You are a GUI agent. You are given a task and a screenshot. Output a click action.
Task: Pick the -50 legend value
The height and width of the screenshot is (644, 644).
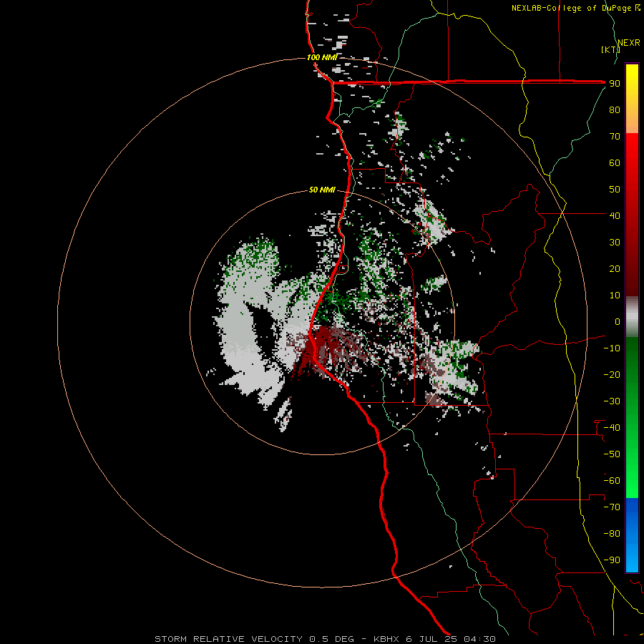click(612, 454)
